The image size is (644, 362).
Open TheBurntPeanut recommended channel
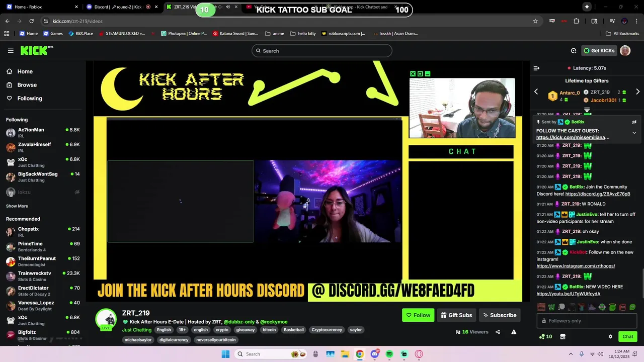pyautogui.click(x=43, y=261)
